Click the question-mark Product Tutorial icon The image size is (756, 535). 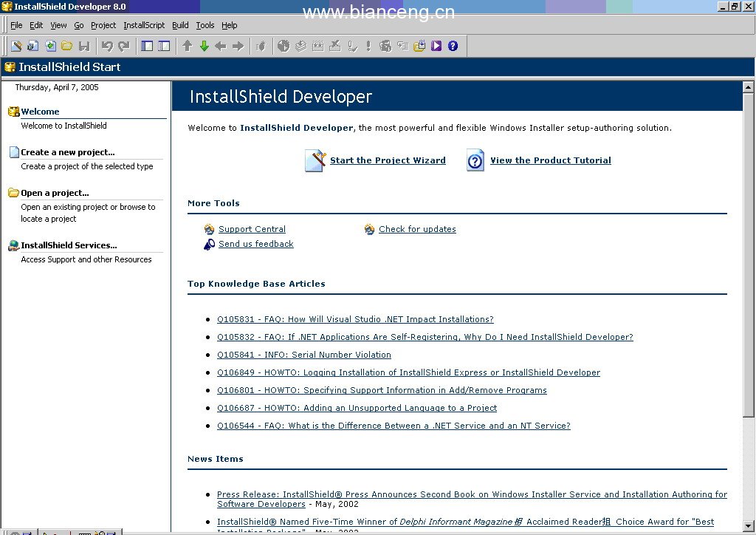coord(475,160)
